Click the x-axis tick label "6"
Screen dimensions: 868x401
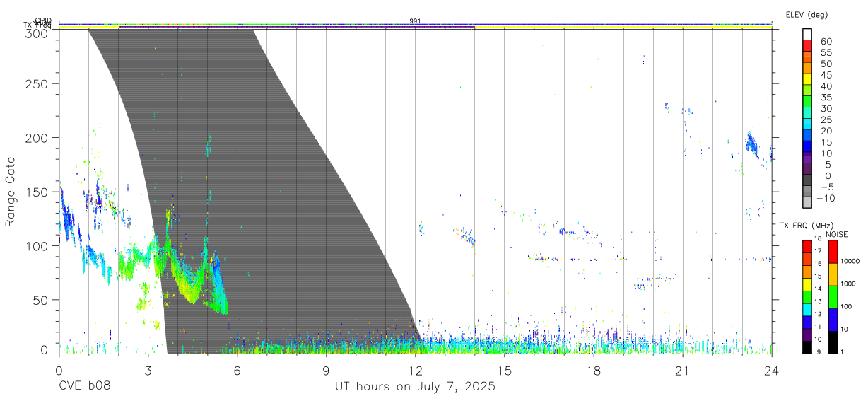[x=237, y=371]
